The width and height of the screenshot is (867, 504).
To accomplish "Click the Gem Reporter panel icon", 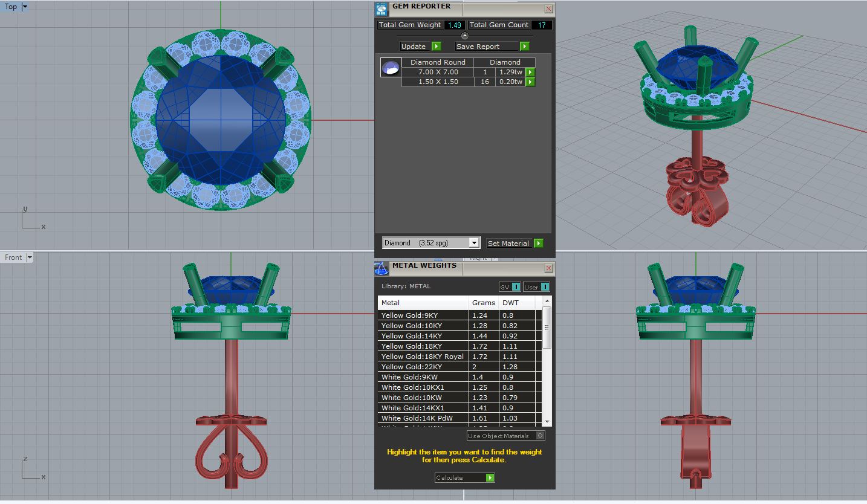I will (381, 9).
